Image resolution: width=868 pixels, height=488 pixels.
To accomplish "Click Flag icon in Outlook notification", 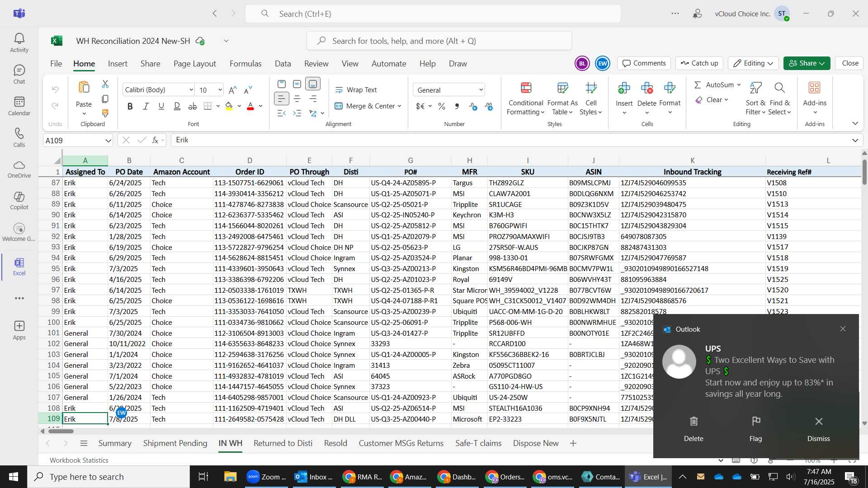I will (755, 429).
